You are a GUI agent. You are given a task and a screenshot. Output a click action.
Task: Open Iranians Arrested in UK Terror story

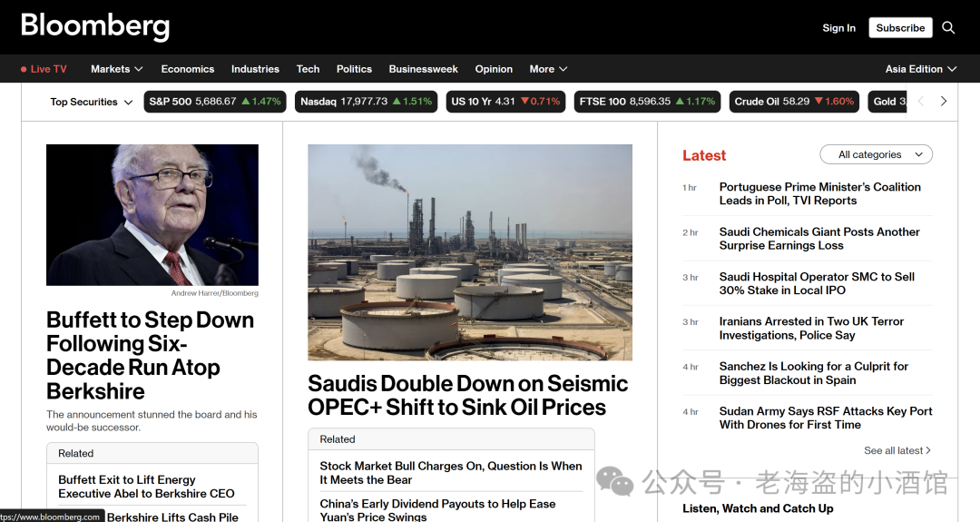click(811, 329)
